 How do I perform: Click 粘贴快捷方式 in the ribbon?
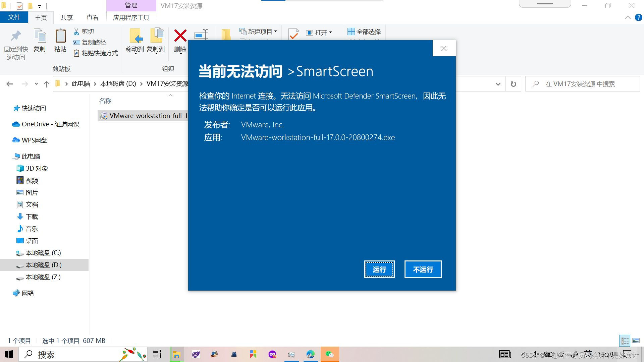pos(96,53)
